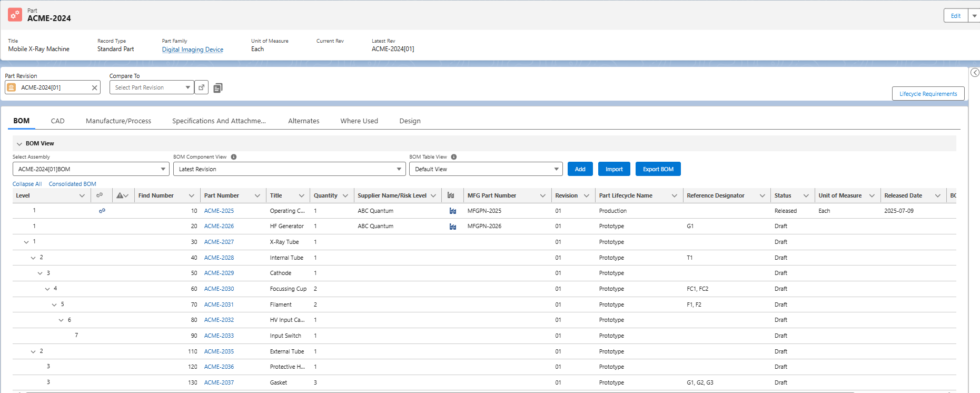Switch to the Where Used tab
Screen dimensions: 980x393
click(359, 121)
